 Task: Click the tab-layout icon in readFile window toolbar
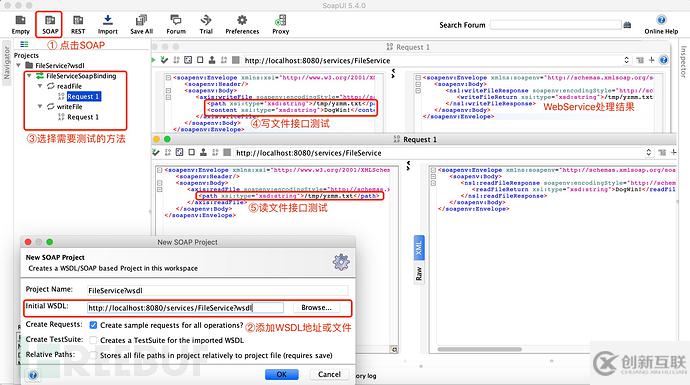pyautogui.click(x=662, y=153)
